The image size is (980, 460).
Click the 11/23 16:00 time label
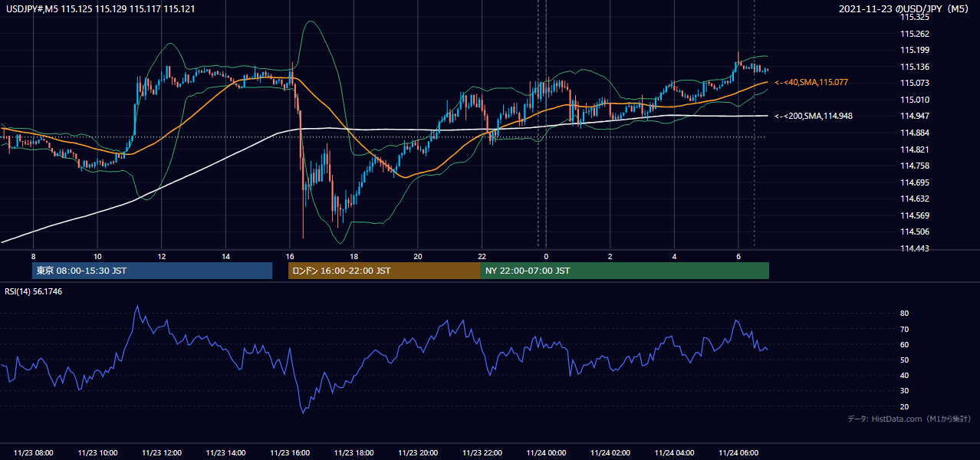pyautogui.click(x=290, y=453)
